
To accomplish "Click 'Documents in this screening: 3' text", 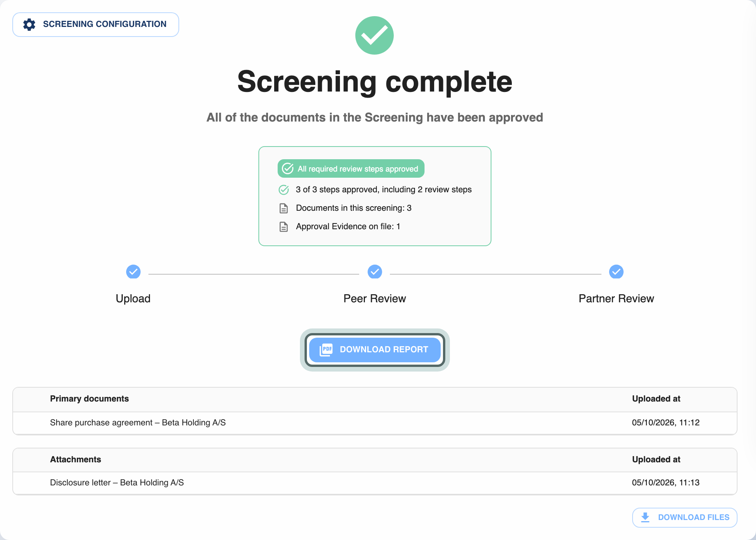I will [354, 208].
